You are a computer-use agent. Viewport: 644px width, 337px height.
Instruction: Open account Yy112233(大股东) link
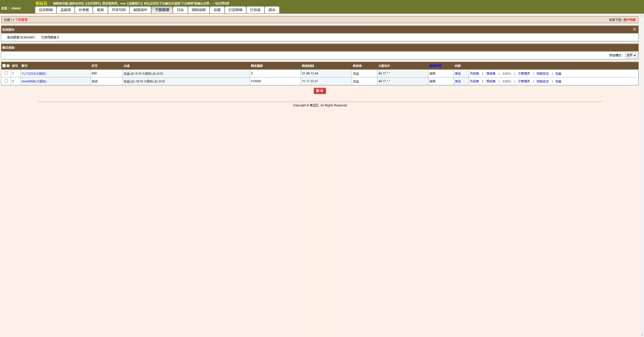(x=34, y=74)
